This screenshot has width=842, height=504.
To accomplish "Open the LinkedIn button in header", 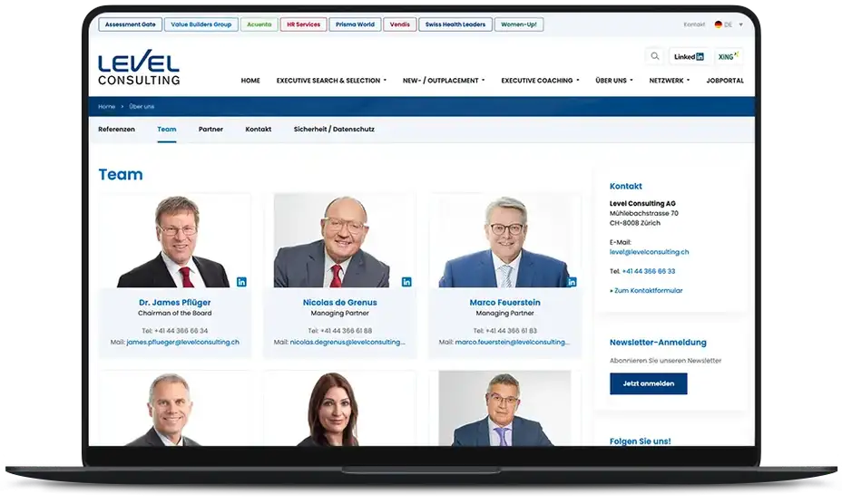I will click(x=689, y=56).
